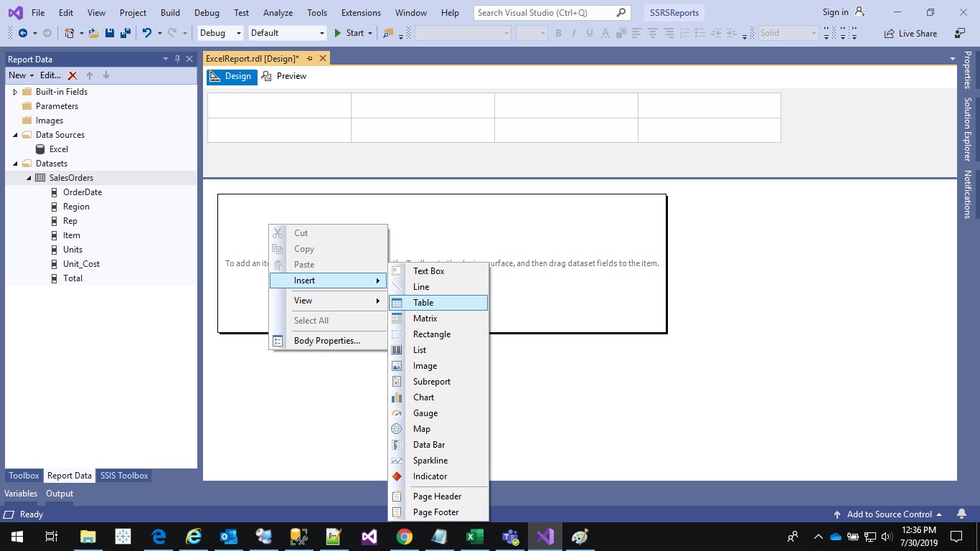
Task: Open the document tab list dropdown arrow
Action: (953, 59)
